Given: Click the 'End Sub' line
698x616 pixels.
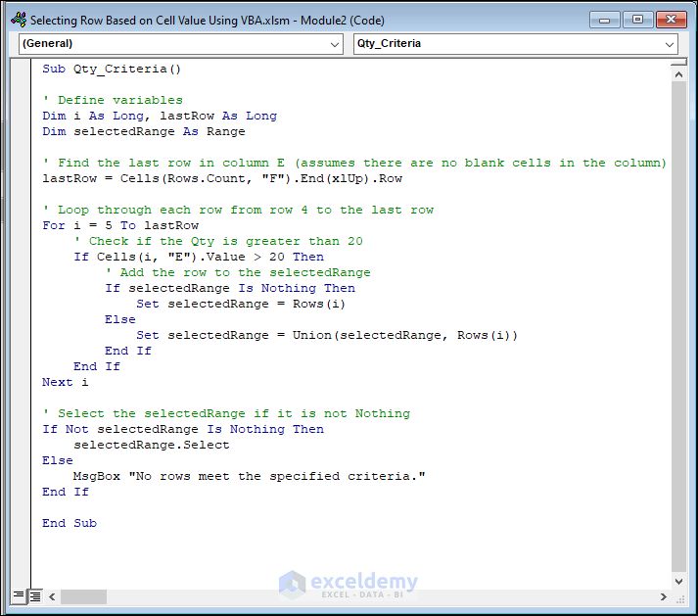Looking at the screenshot, I should click(x=70, y=523).
